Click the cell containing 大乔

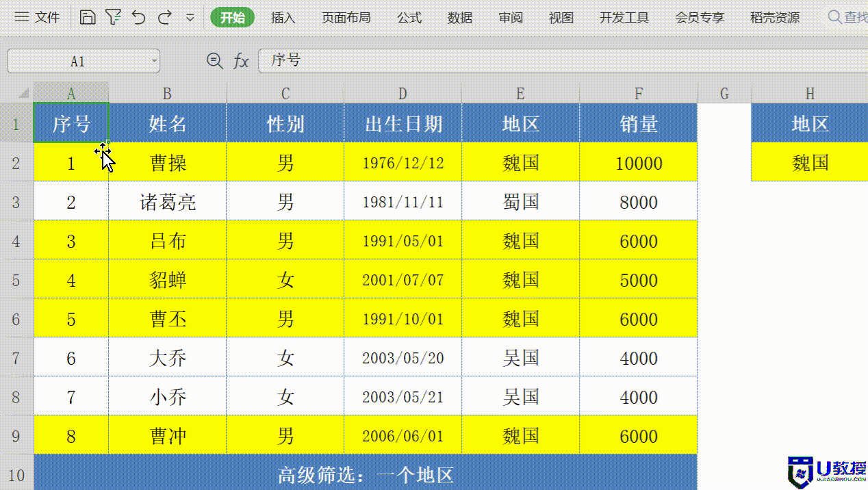pos(168,357)
